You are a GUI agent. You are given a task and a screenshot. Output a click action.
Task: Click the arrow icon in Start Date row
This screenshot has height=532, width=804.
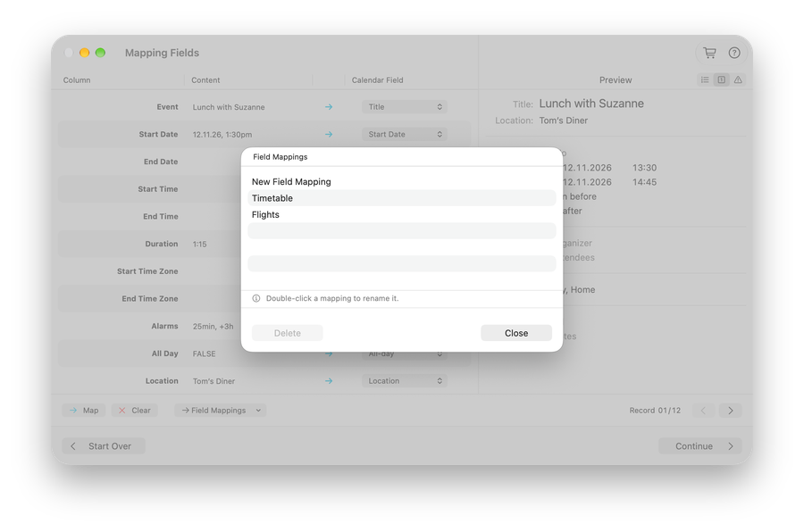(x=329, y=134)
